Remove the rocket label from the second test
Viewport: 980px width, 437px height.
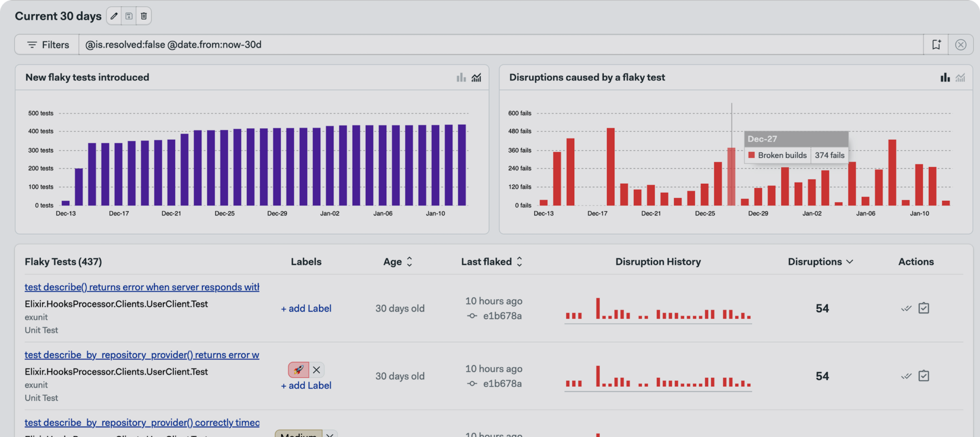click(317, 370)
